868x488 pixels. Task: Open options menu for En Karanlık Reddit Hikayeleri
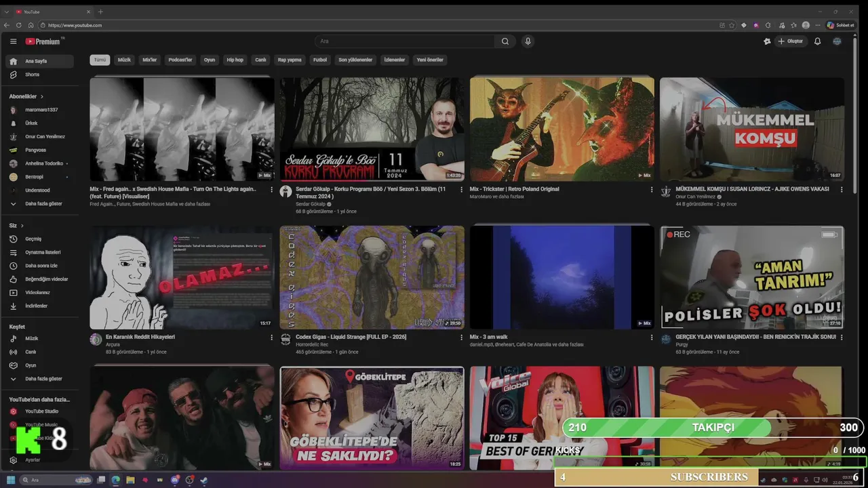(272, 338)
